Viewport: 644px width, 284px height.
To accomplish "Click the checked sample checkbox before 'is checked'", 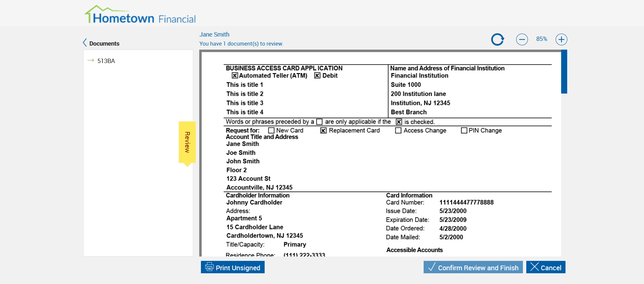I will click(399, 122).
